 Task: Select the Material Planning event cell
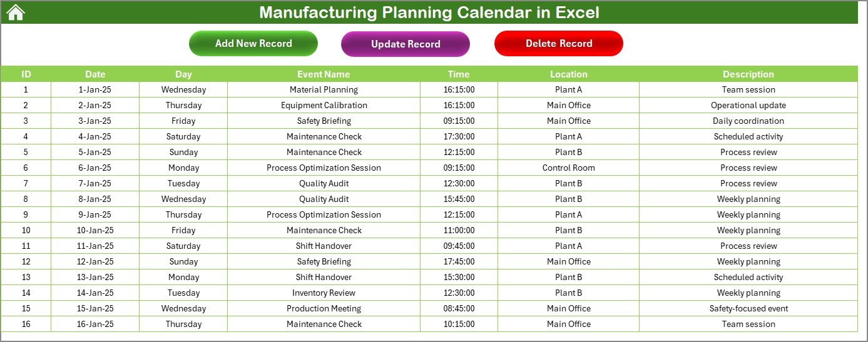click(324, 89)
